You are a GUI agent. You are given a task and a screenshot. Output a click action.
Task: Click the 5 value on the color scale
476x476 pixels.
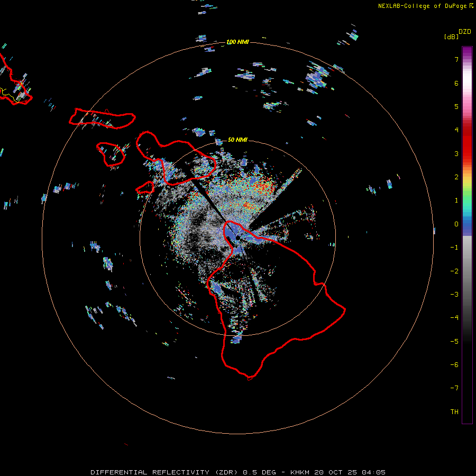pyautogui.click(x=456, y=106)
